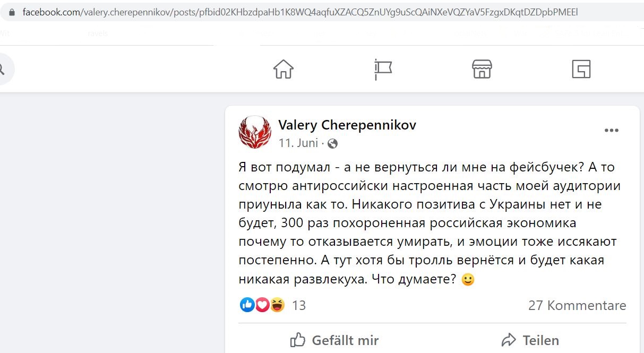Show the 27 Kommentare list
The width and height of the screenshot is (644, 353).
(577, 305)
